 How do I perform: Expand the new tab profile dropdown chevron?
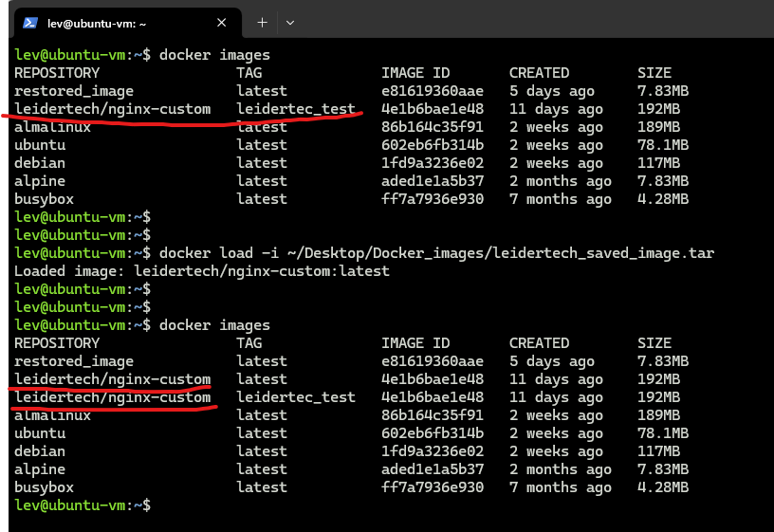click(290, 23)
